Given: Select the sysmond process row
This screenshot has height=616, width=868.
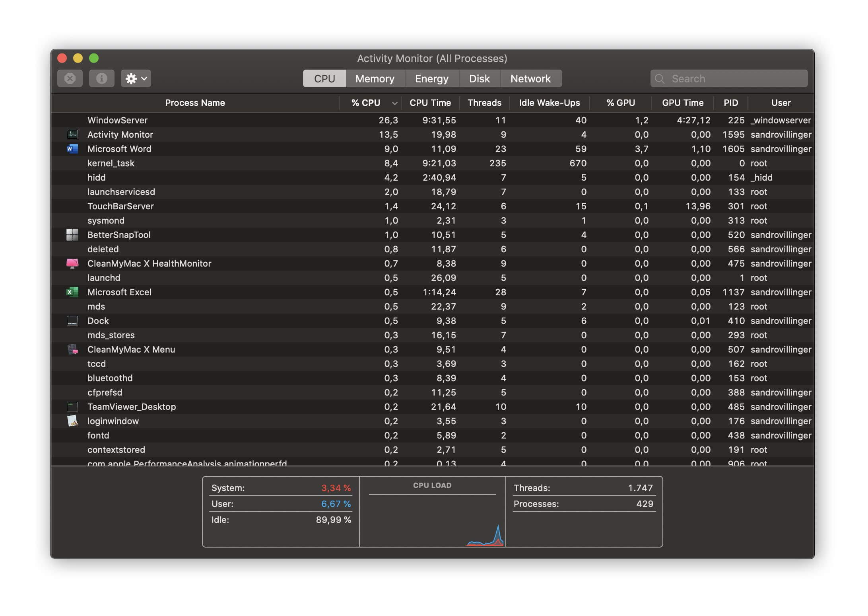Looking at the screenshot, I should pyautogui.click(x=433, y=220).
